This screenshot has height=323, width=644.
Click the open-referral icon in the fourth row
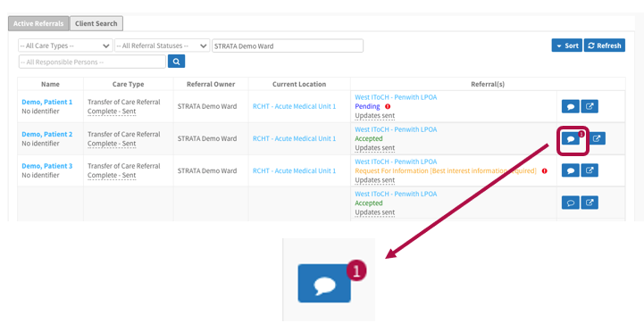coord(590,203)
